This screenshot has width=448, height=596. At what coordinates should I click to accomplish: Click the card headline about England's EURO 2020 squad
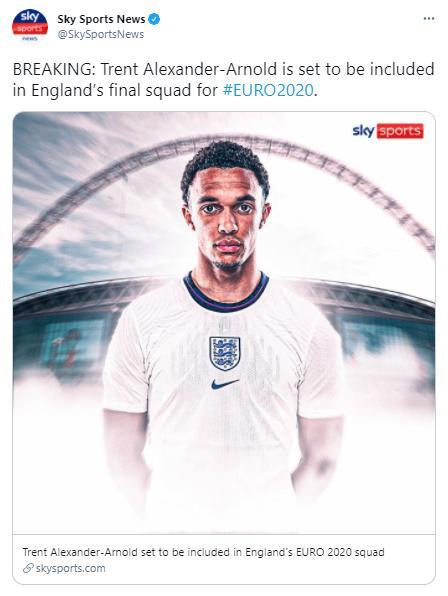click(x=203, y=552)
